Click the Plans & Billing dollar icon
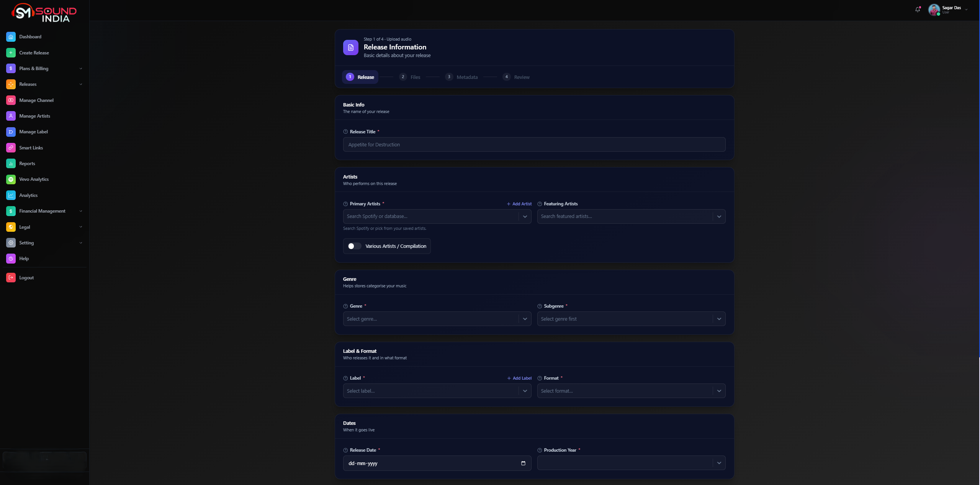Image resolution: width=980 pixels, height=485 pixels. pyautogui.click(x=11, y=69)
